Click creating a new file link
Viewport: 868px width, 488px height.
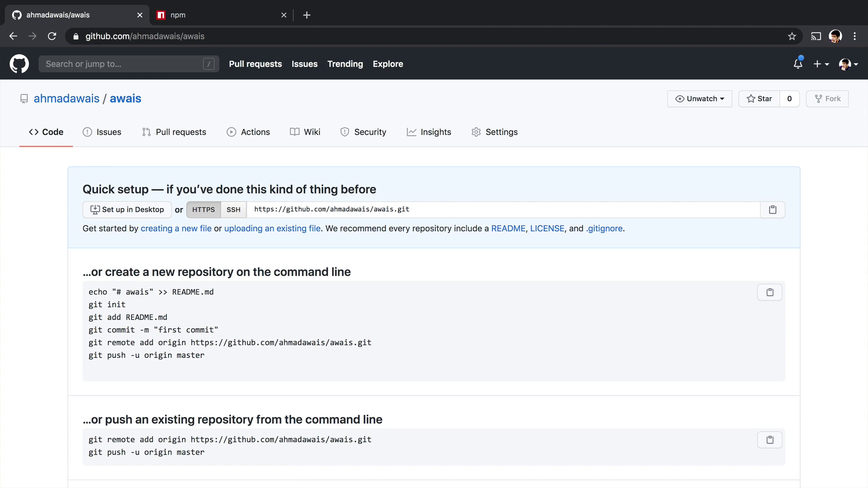pyautogui.click(x=176, y=228)
